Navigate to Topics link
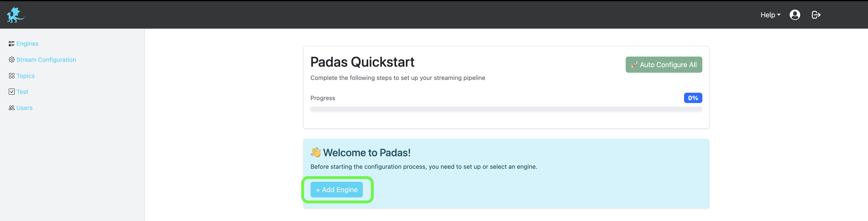Image resolution: width=868 pixels, height=221 pixels. pyautogui.click(x=26, y=76)
